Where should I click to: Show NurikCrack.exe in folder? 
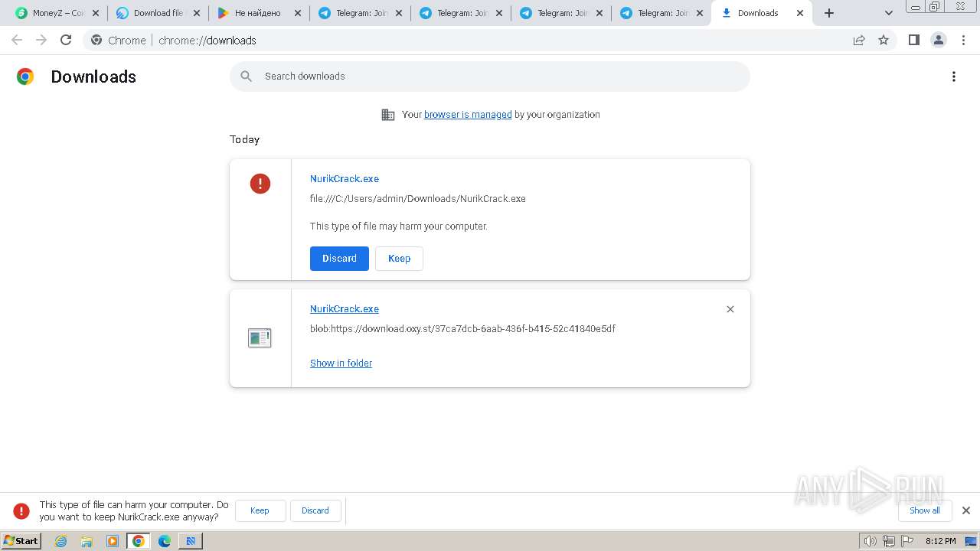(x=341, y=363)
